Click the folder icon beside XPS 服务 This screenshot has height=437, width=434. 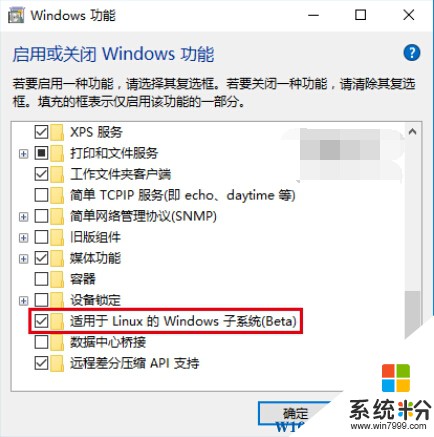pyautogui.click(x=57, y=132)
